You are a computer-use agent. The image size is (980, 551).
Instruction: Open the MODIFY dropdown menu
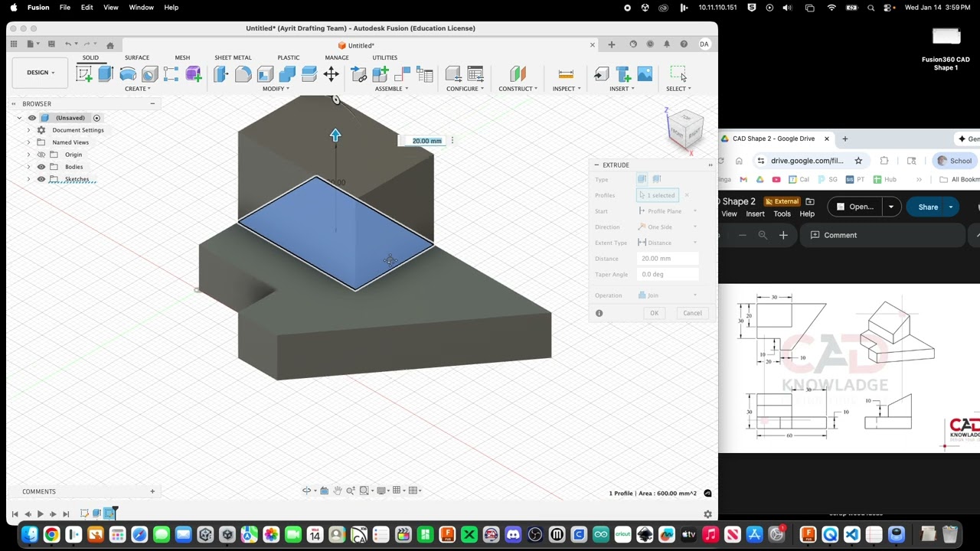coord(276,89)
